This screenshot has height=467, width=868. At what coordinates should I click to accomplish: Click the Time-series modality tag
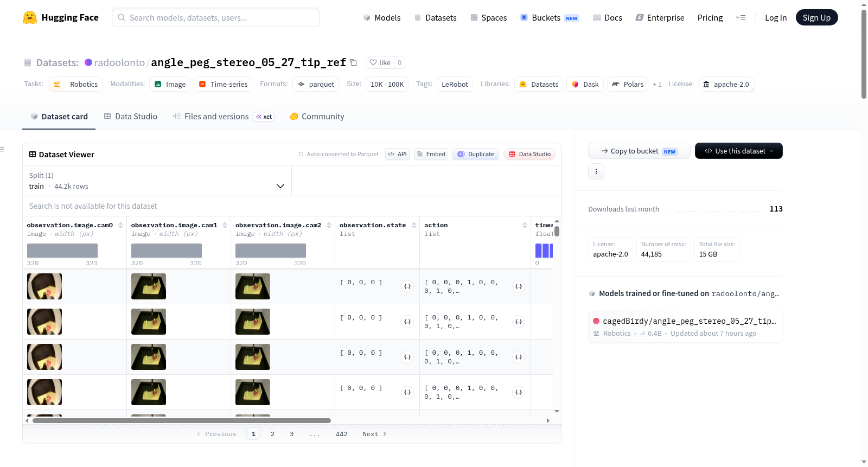pos(223,84)
